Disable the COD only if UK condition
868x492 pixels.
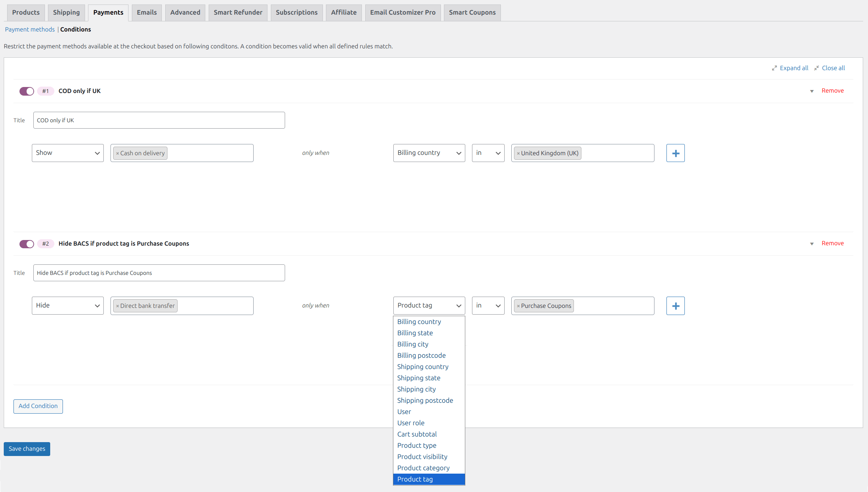pyautogui.click(x=26, y=91)
